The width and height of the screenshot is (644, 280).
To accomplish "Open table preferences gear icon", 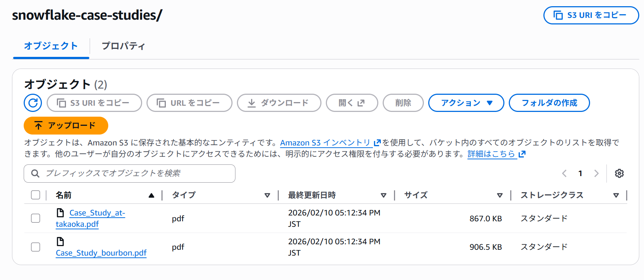I will [619, 173].
